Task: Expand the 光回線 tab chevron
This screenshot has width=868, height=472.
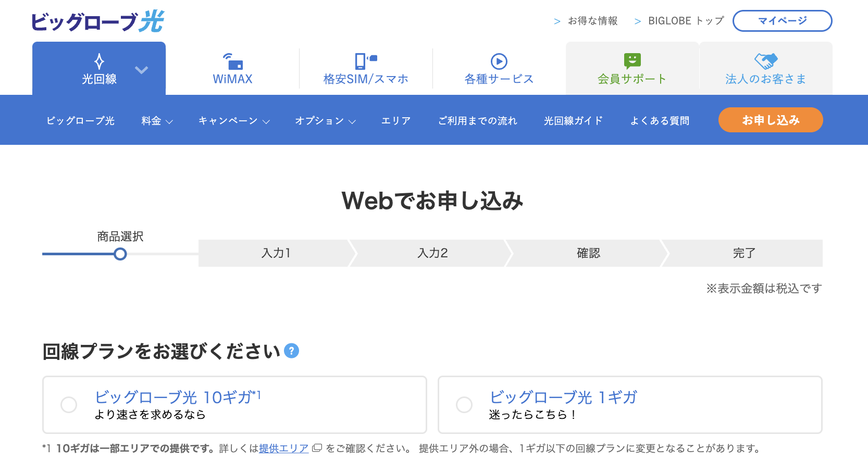Action: click(x=142, y=69)
